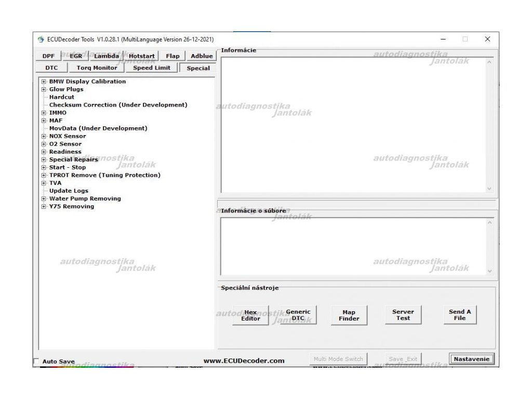Enable the Auto Save checkbox
The width and height of the screenshot is (532, 399).
(36, 361)
